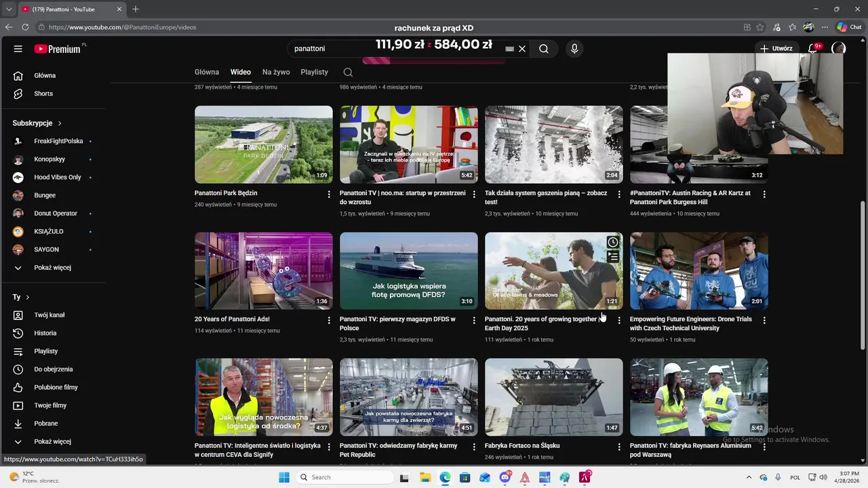868x488 pixels.
Task: Open File Explorer from taskbar
Action: click(x=425, y=477)
